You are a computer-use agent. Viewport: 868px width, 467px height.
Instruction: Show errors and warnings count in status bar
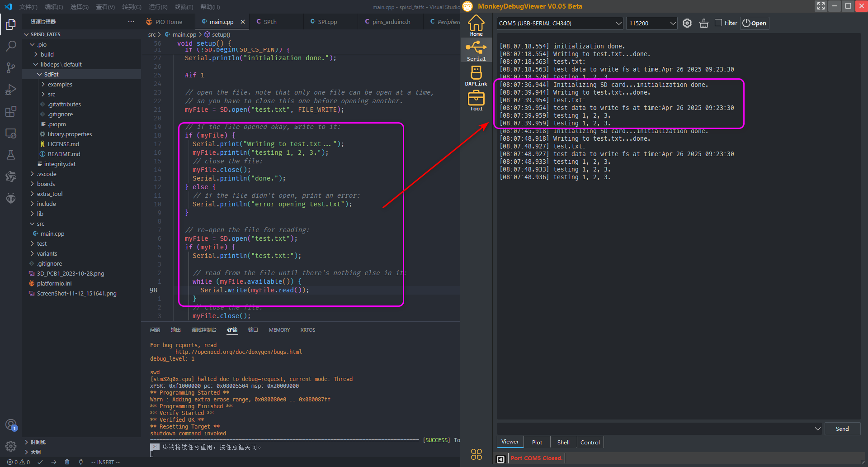coord(19,462)
